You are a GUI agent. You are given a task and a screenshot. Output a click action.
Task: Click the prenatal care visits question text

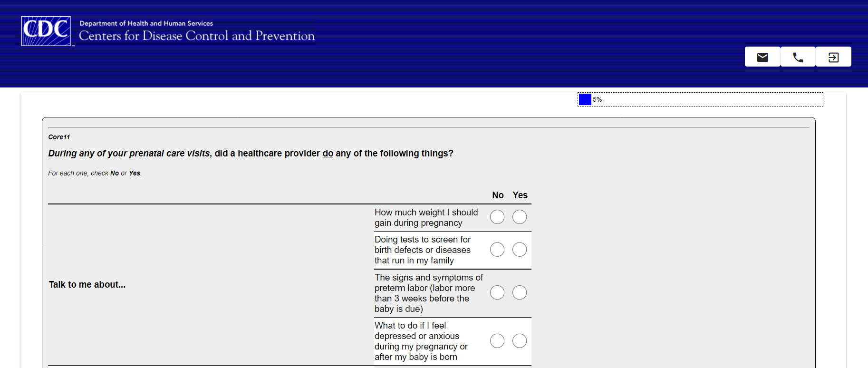tap(251, 153)
